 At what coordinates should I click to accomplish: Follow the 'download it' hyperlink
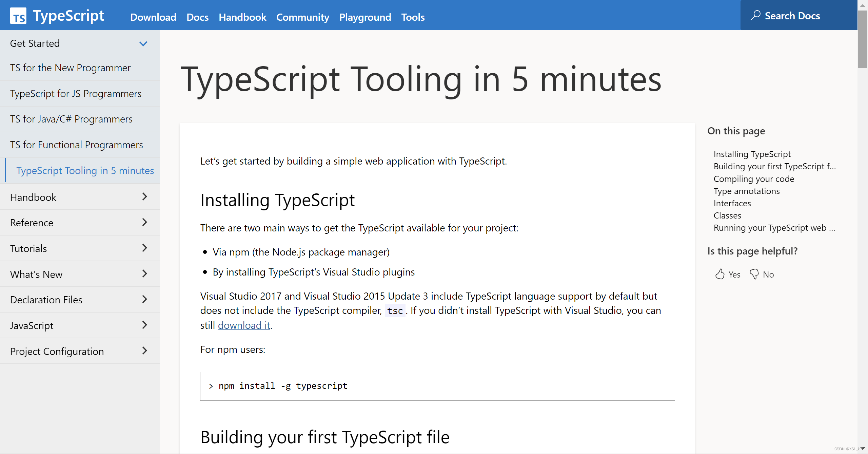(244, 325)
